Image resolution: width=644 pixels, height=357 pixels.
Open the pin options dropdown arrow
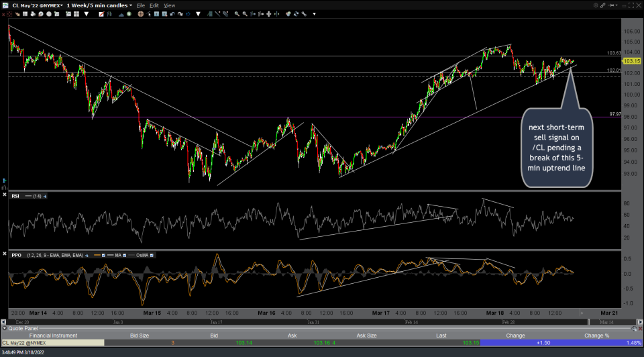(x=617, y=5)
